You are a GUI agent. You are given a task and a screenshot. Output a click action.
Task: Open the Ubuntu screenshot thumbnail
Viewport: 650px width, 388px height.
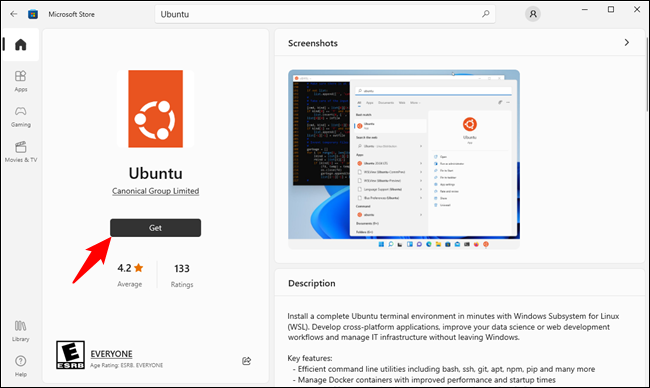coord(404,159)
